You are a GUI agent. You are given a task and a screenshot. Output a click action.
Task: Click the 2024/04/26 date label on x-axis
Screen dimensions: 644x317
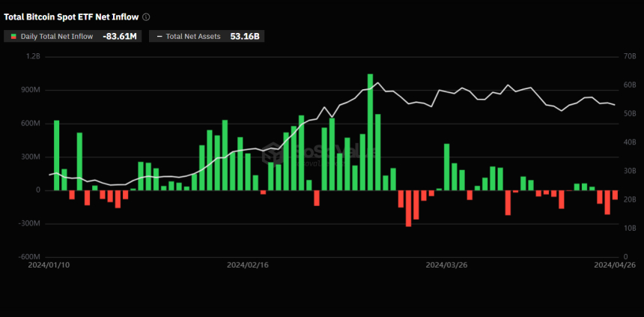[x=614, y=265]
